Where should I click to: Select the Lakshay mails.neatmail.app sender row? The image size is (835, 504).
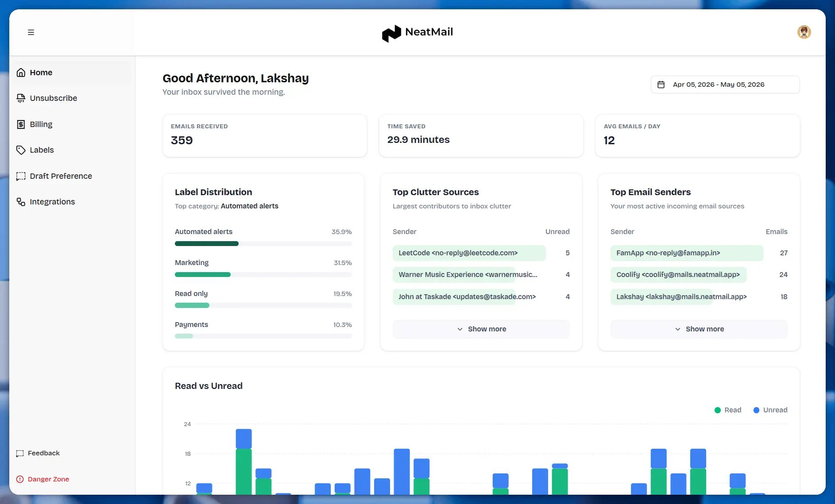coord(699,297)
